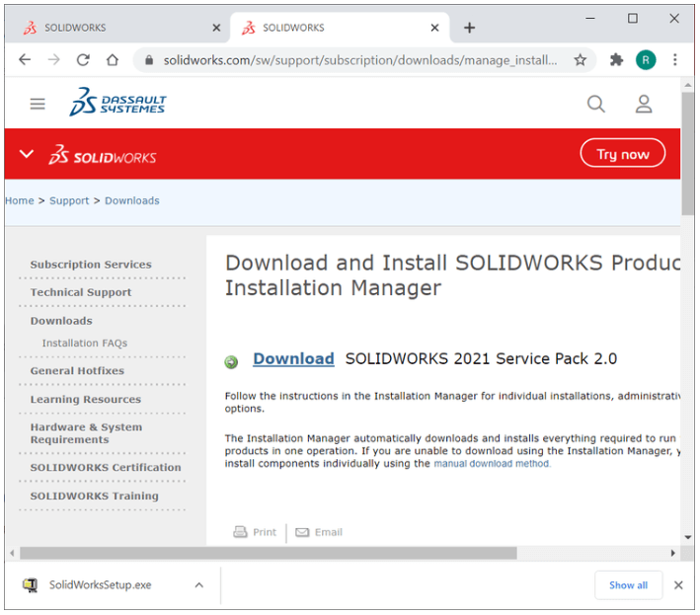Bookmark this page with the star icon
The height and width of the screenshot is (615, 700).
580,60
